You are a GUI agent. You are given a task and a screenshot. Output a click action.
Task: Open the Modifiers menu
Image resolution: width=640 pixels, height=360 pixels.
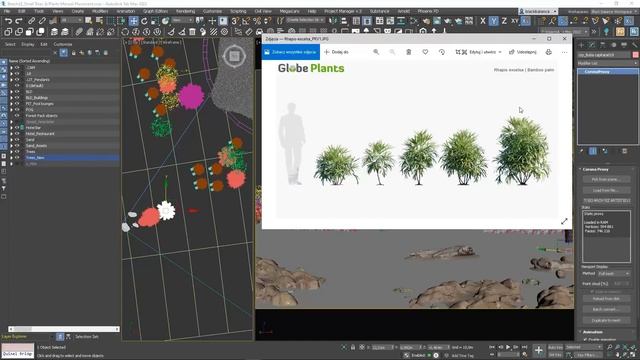click(x=100, y=11)
